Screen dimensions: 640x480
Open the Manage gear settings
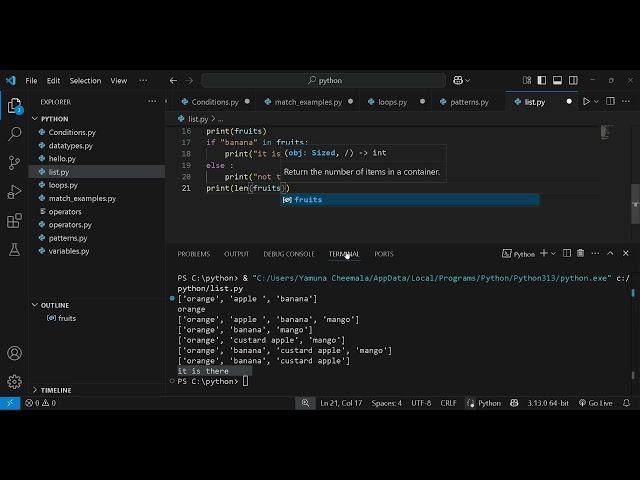point(14,382)
